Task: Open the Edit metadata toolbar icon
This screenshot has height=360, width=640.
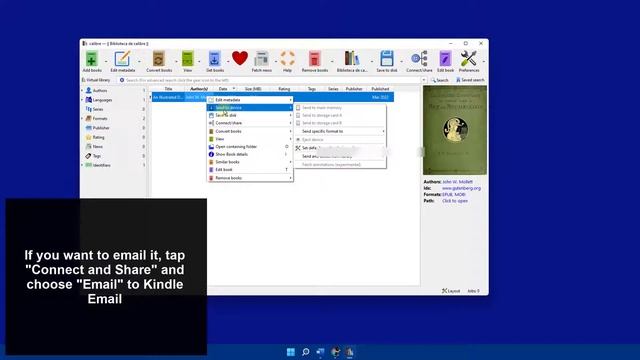Action: (x=122, y=59)
